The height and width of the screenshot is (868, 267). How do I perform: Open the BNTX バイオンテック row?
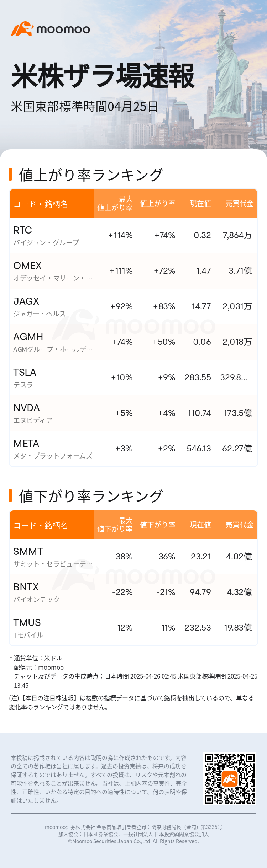coord(133,592)
